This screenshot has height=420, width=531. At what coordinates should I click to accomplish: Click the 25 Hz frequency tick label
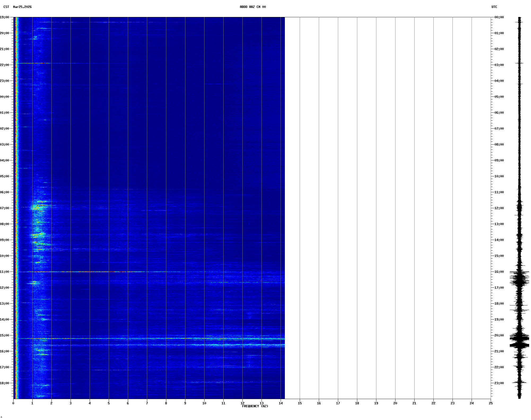pyautogui.click(x=491, y=403)
